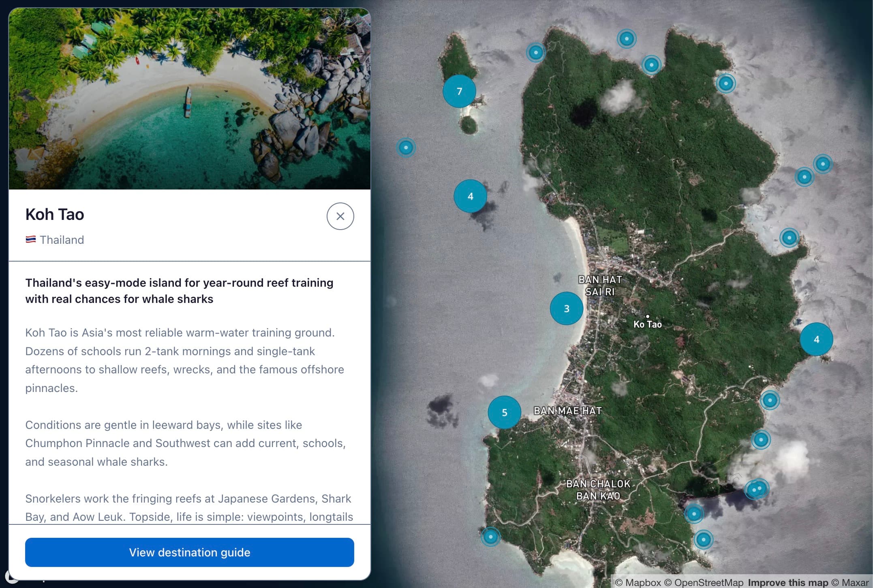Open the east-coast cluster marker labeled 4
The width and height of the screenshot is (873, 588).
pos(817,339)
